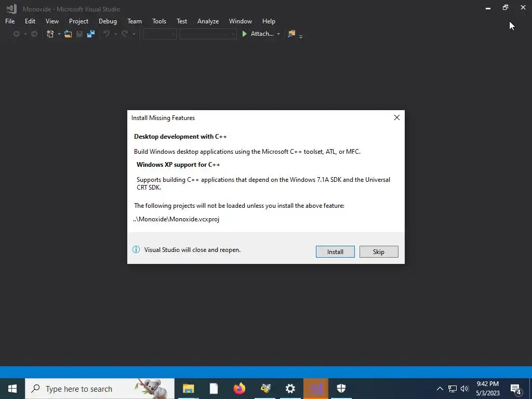The height and width of the screenshot is (399, 532).
Task: Open the Solution Platforms combo box
Action: pos(208,34)
